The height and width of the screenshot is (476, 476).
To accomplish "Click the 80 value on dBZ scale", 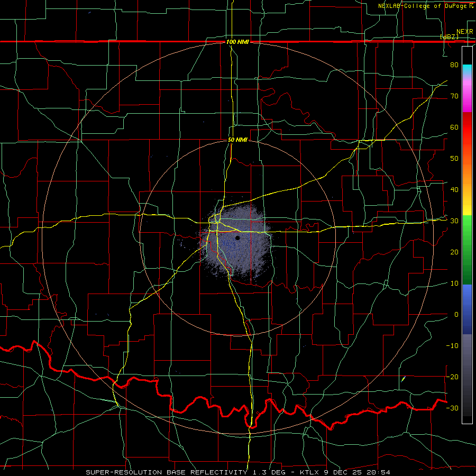I will pos(454,65).
